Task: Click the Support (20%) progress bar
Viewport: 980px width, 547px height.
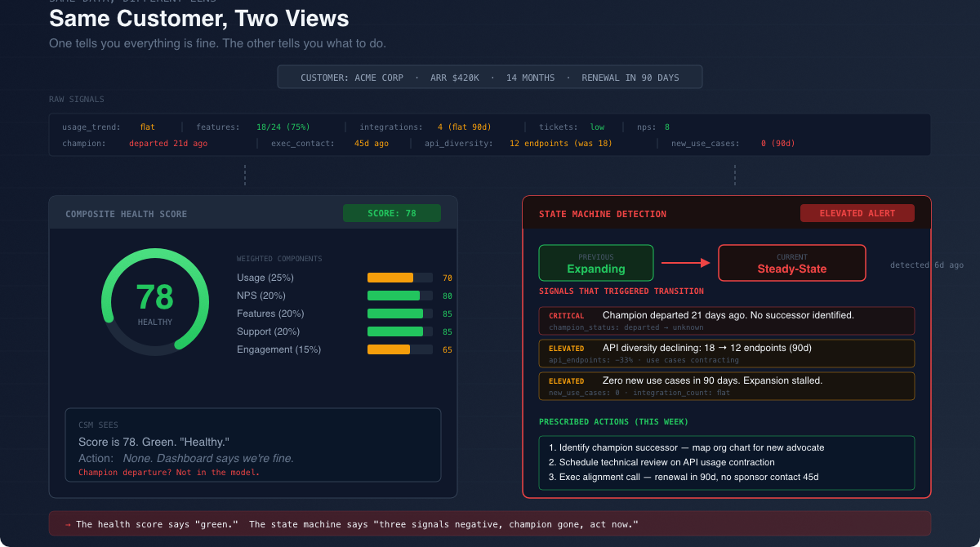Action: tap(400, 331)
